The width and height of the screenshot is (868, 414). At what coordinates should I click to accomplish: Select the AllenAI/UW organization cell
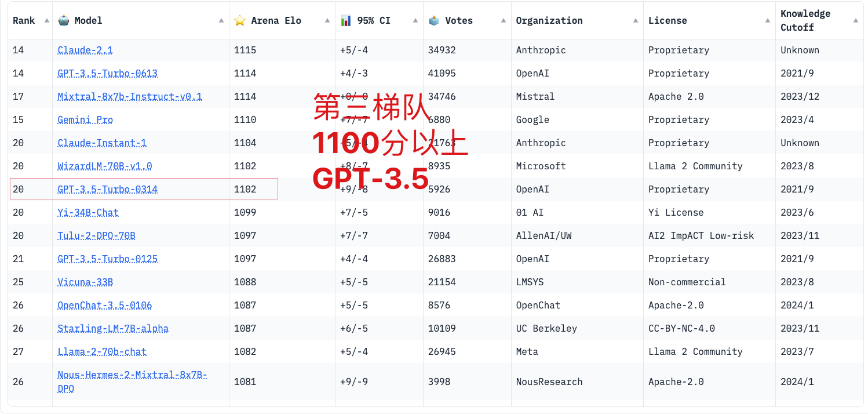tap(544, 235)
